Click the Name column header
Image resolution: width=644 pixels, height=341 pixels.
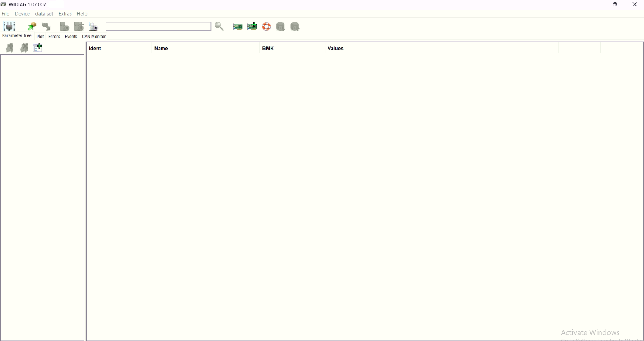(206, 48)
